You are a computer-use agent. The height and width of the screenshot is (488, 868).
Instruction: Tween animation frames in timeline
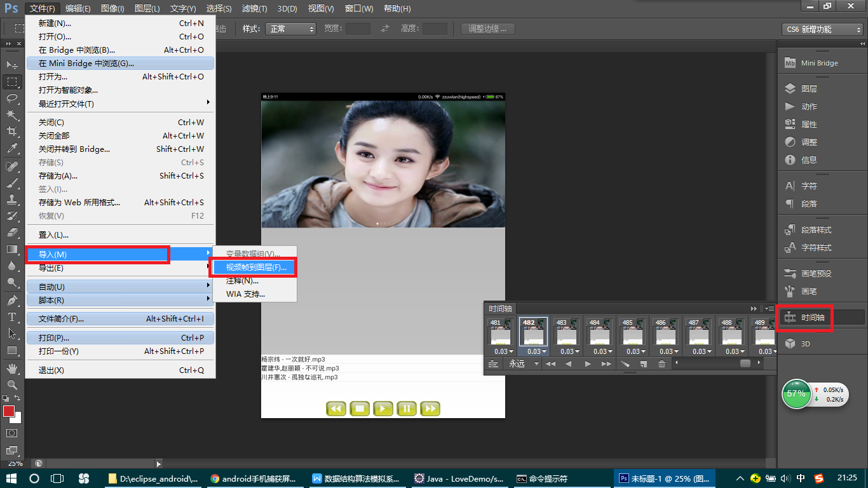625,364
